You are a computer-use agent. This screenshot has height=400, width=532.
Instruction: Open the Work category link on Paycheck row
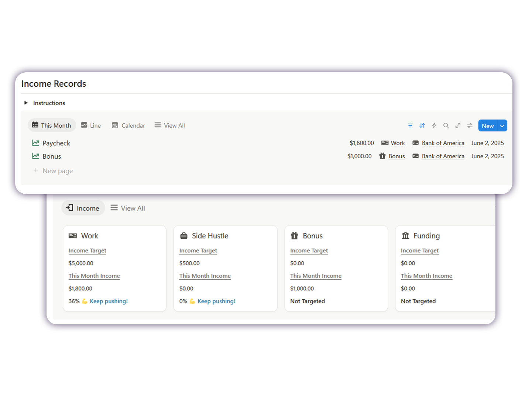pyautogui.click(x=398, y=143)
